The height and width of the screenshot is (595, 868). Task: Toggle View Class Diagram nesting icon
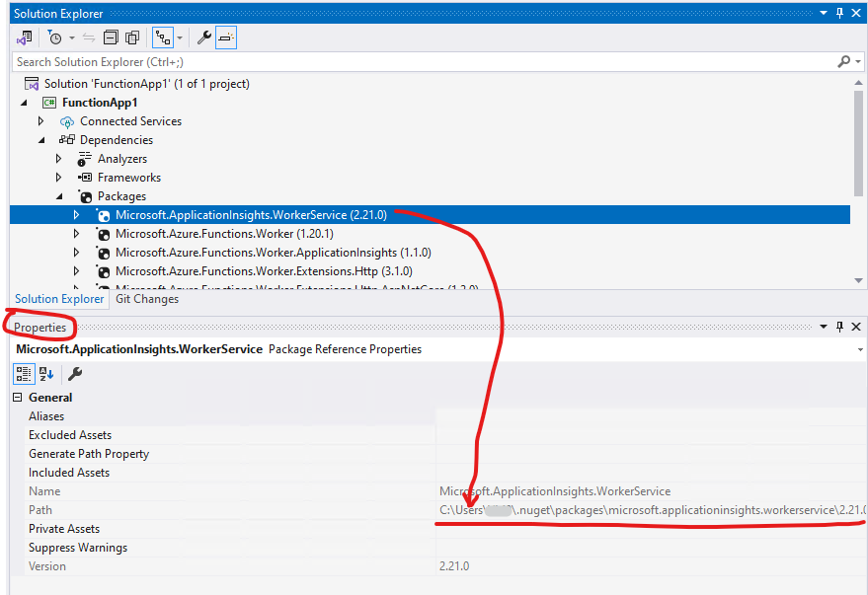pos(163,37)
